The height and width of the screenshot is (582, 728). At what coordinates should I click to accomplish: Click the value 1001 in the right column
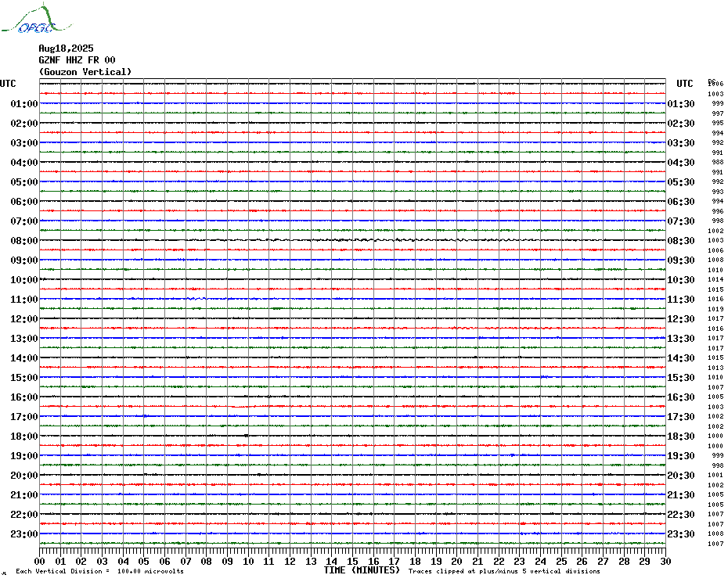pos(716,476)
